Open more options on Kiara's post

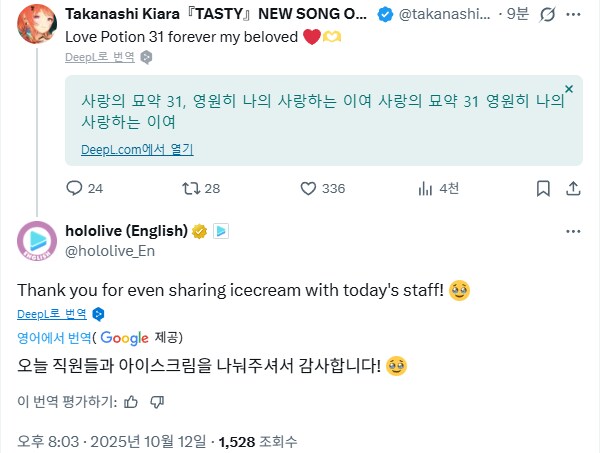click(573, 16)
